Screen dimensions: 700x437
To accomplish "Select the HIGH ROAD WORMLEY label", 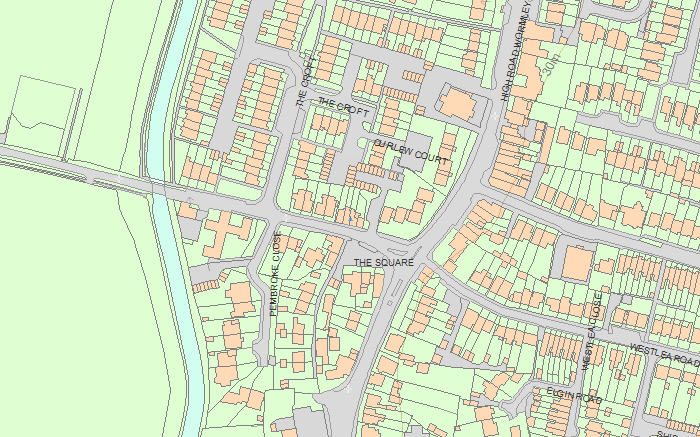I will click(x=515, y=50).
